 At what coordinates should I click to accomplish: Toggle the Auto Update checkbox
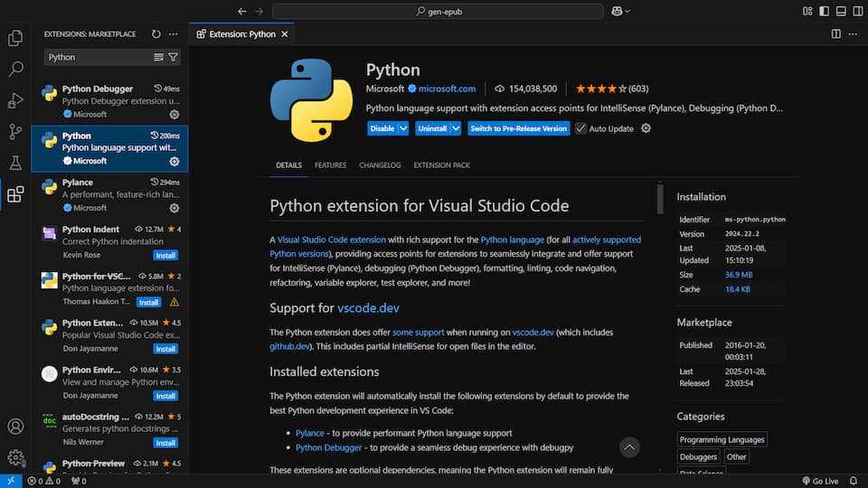coord(580,128)
